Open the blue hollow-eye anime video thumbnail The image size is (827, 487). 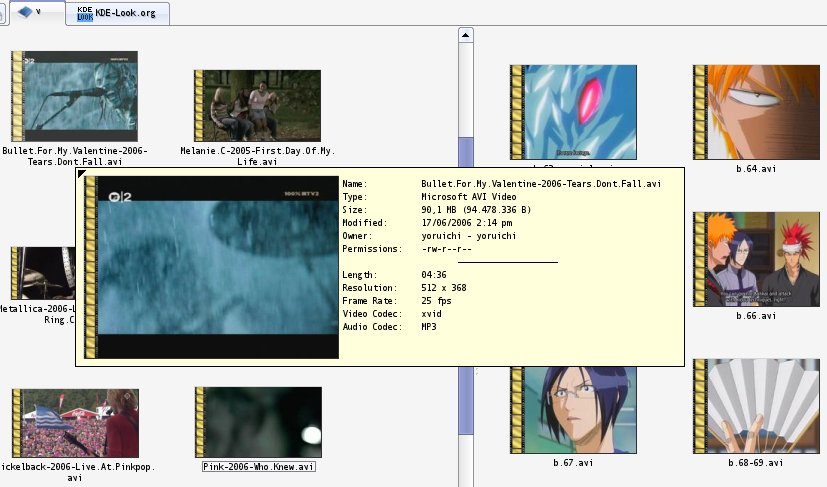pos(573,112)
